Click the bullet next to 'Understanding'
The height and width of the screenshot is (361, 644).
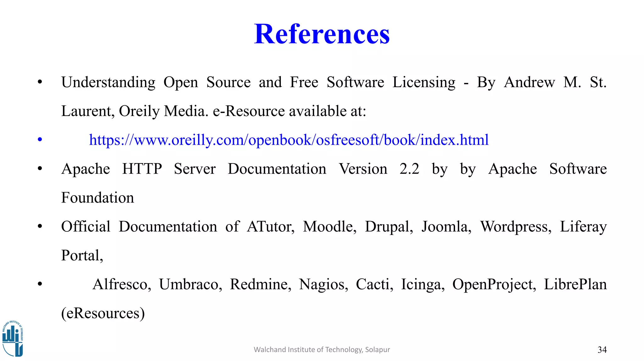coord(40,82)
